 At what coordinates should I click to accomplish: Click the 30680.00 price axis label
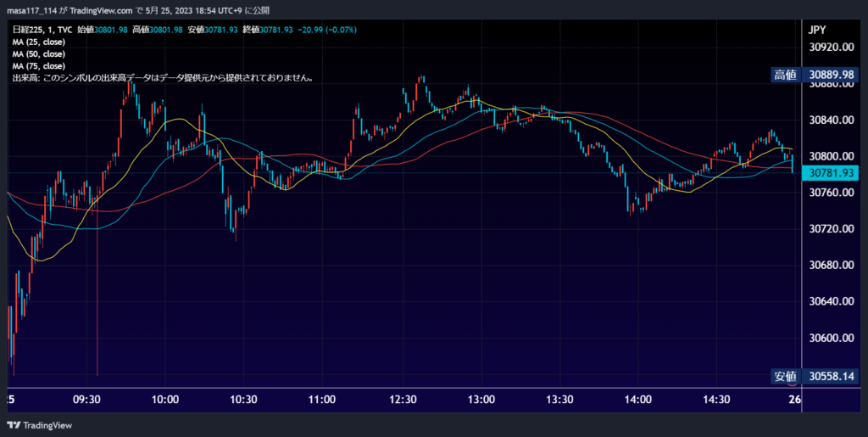tap(831, 265)
